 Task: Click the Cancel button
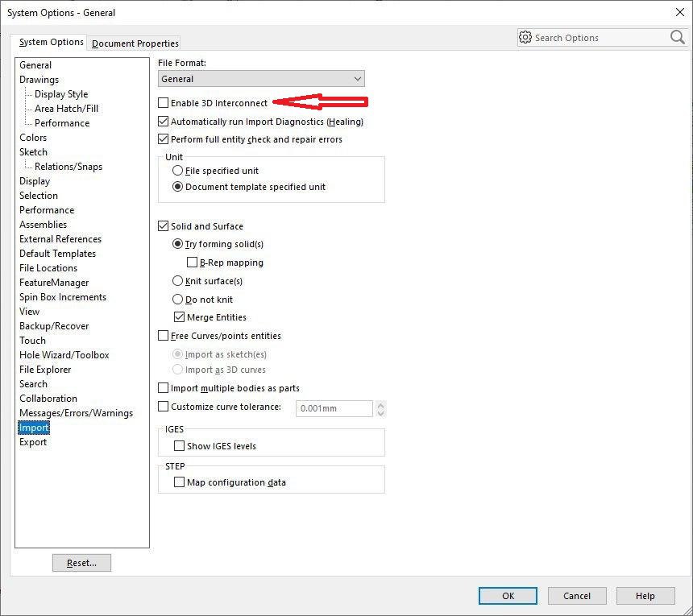[577, 596]
